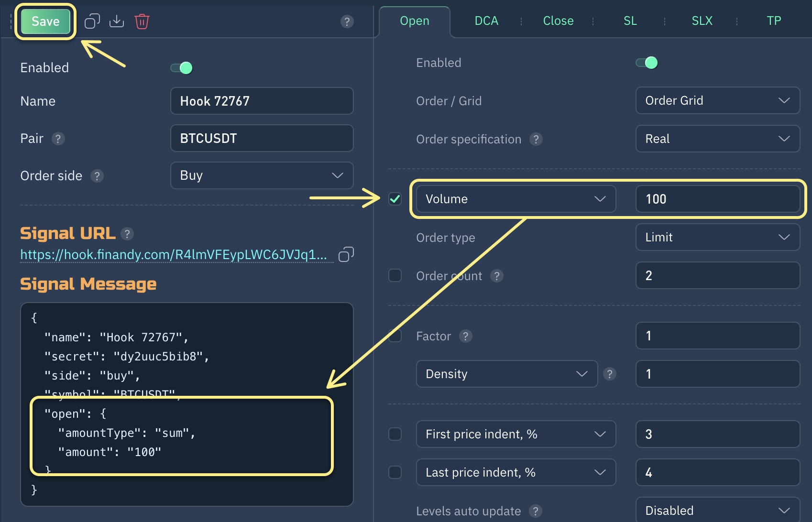Switch to the SL tab
This screenshot has width=812, height=522.
click(630, 21)
